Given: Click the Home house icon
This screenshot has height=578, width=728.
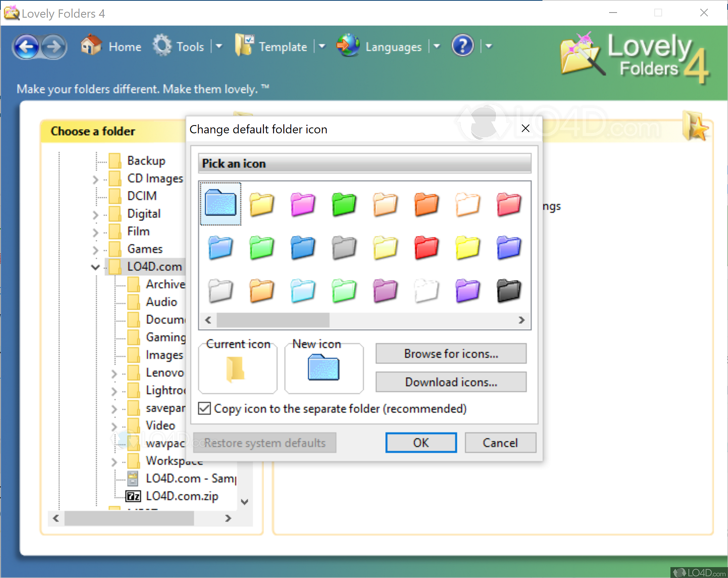Looking at the screenshot, I should click(91, 45).
